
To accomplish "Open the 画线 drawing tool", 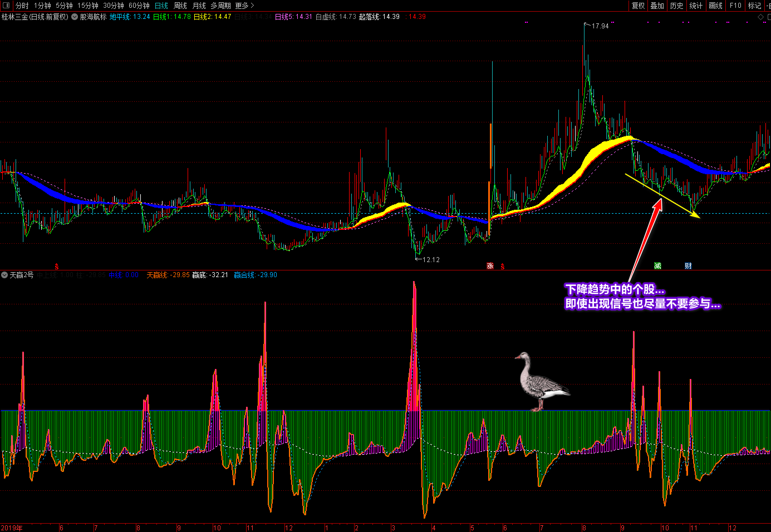I will [715, 6].
